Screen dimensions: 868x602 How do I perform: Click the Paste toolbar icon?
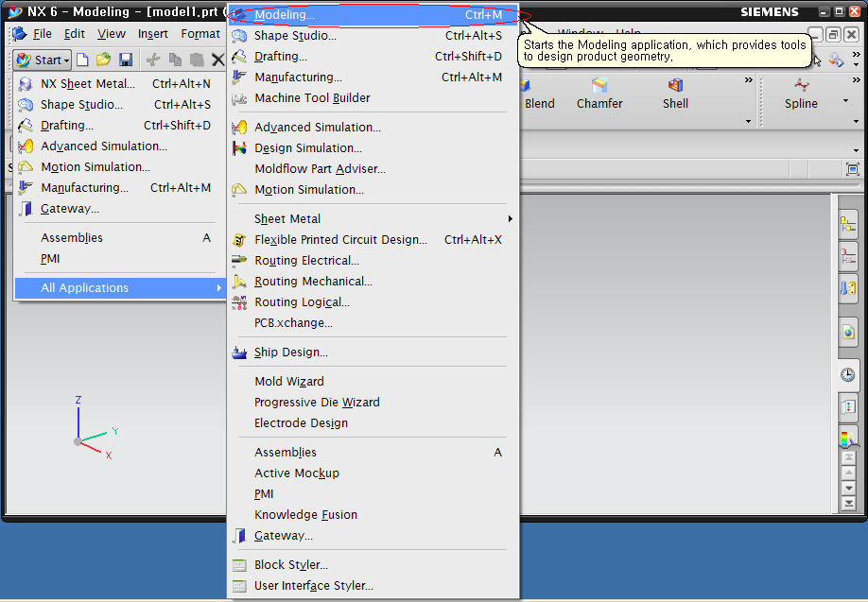[197, 60]
